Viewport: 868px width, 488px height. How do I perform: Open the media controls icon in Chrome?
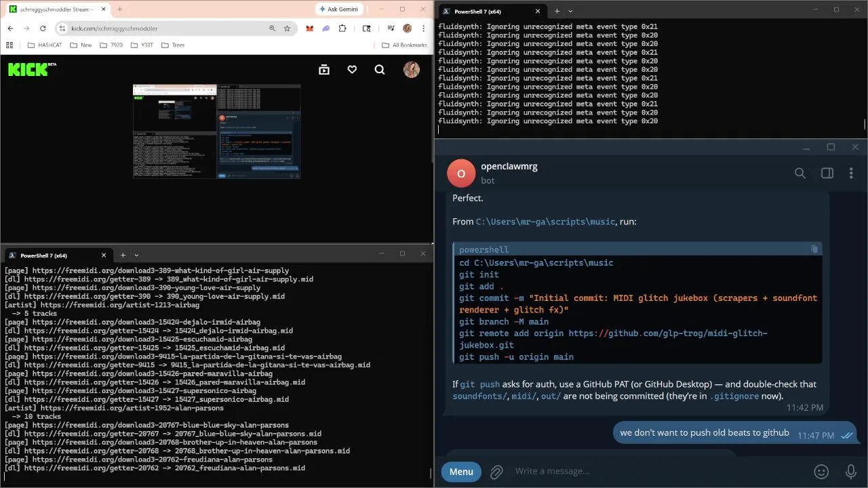[x=391, y=28]
